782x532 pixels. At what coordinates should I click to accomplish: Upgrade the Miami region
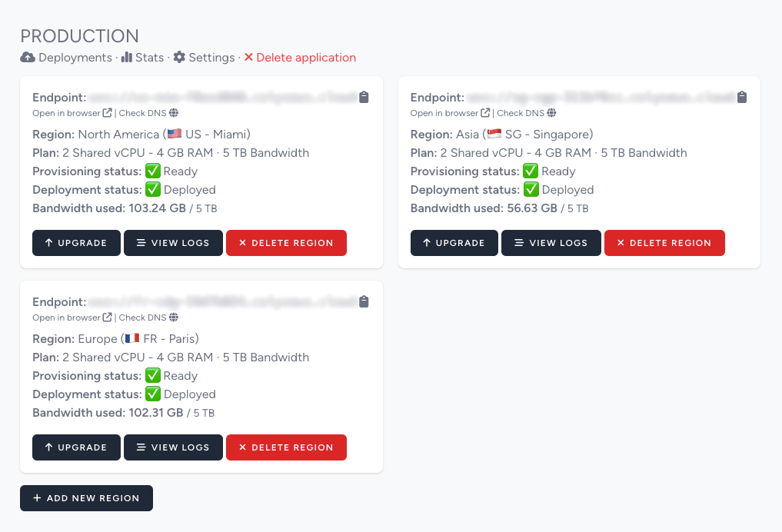pos(76,242)
